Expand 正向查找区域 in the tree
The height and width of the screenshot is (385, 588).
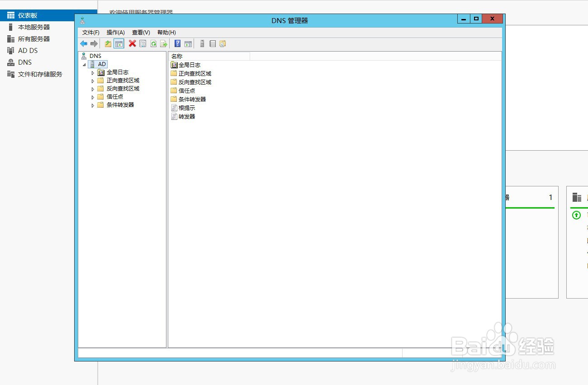pos(93,81)
